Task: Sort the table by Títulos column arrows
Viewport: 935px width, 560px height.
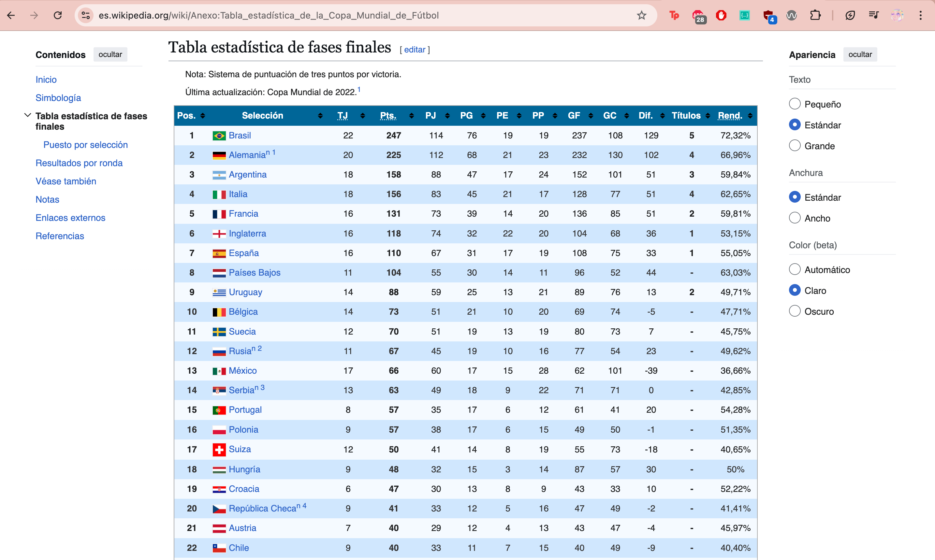Action: pos(708,115)
